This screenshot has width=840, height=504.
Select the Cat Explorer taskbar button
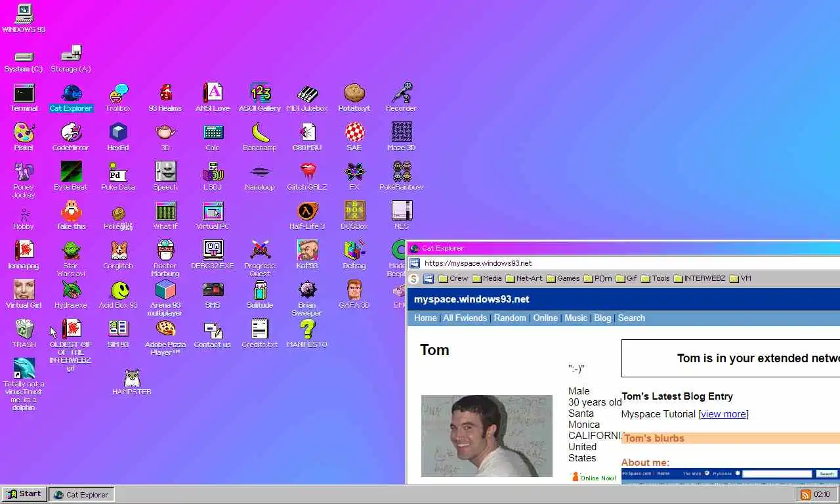[81, 494]
